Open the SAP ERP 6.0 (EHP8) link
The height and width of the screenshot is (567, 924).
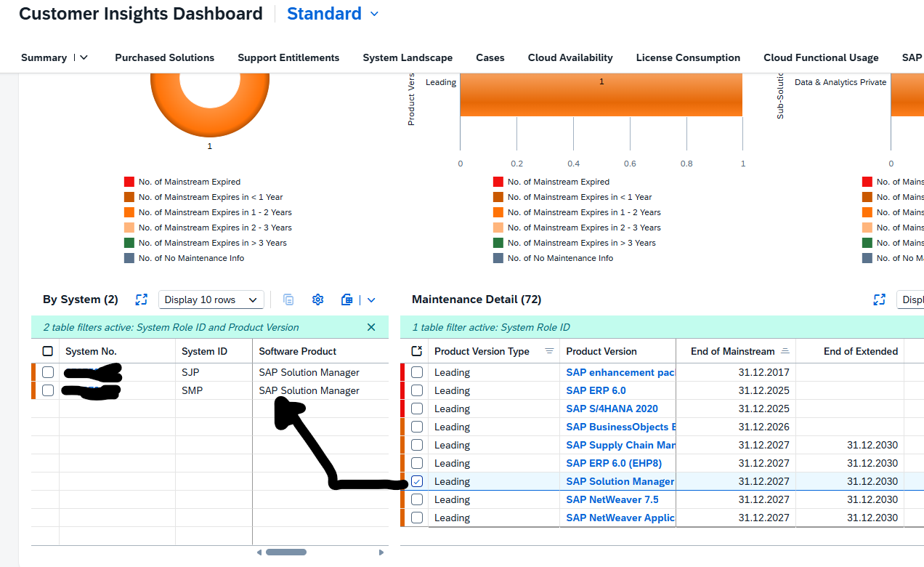pyautogui.click(x=614, y=463)
